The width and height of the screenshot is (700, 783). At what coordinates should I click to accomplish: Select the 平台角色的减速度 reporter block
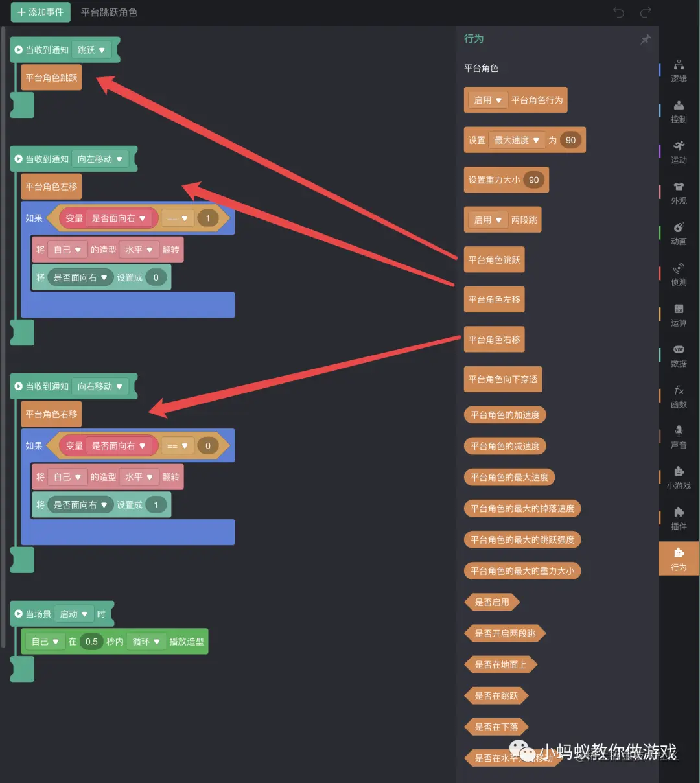coord(505,446)
